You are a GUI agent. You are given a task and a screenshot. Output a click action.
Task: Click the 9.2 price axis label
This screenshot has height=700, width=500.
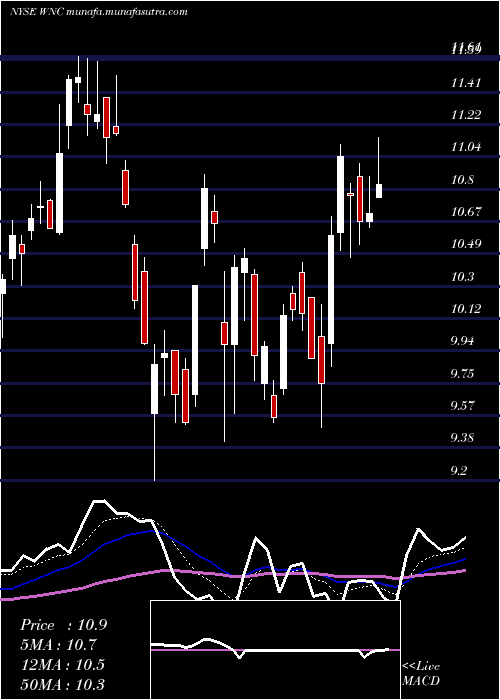[x=460, y=471]
